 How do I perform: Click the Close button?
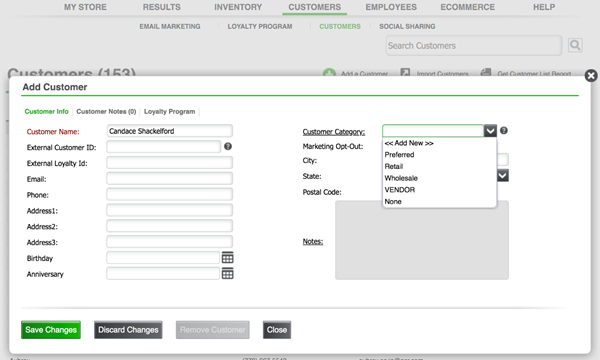277,330
